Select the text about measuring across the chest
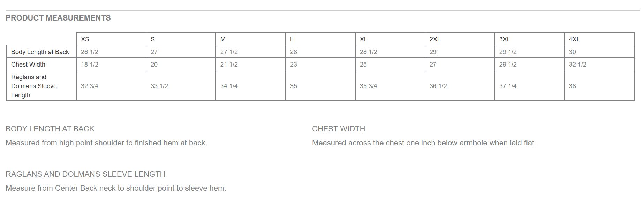The image size is (644, 212). [424, 143]
